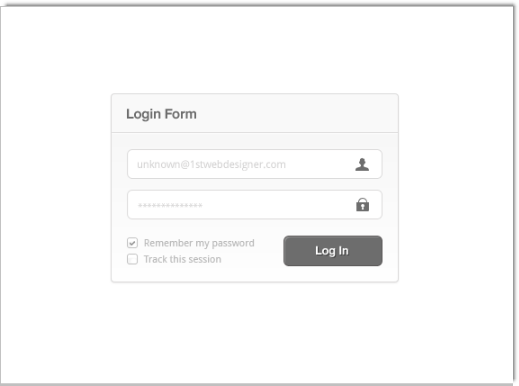Image resolution: width=519 pixels, height=386 pixels.
Task: Uncheck the Remember my password checkbox
Action: [x=132, y=243]
